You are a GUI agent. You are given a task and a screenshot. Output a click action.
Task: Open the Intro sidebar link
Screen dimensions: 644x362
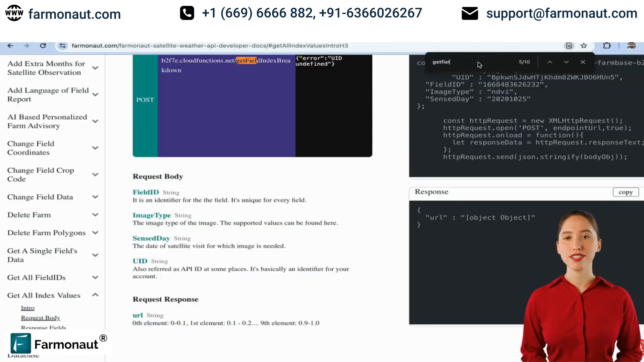[x=28, y=308]
